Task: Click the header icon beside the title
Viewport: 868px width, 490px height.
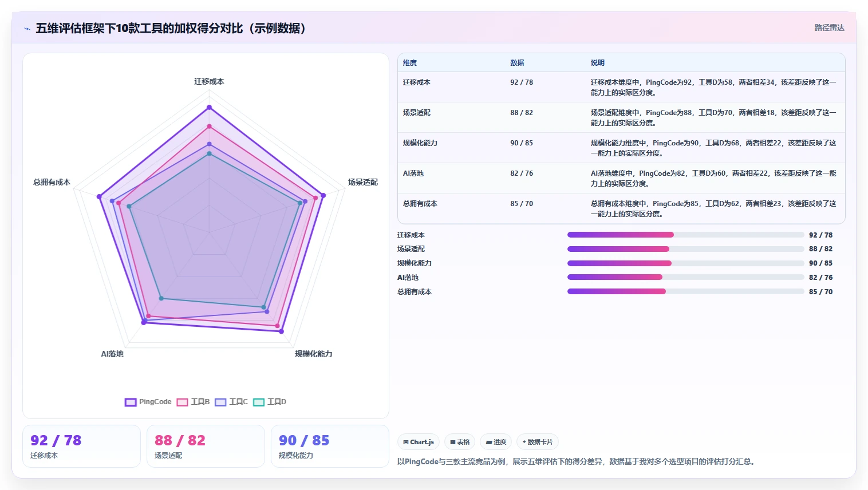Action: [x=27, y=29]
